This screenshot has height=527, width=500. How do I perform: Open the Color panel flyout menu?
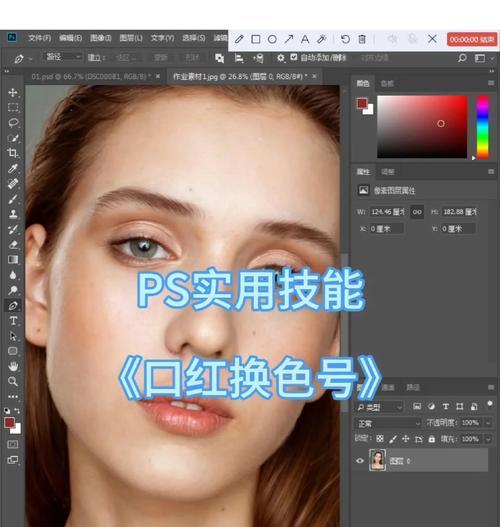point(491,83)
